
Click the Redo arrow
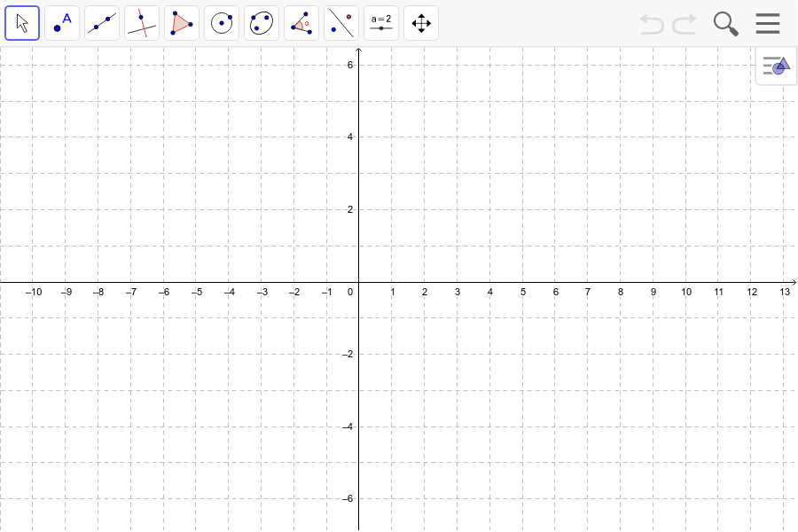pyautogui.click(x=685, y=24)
